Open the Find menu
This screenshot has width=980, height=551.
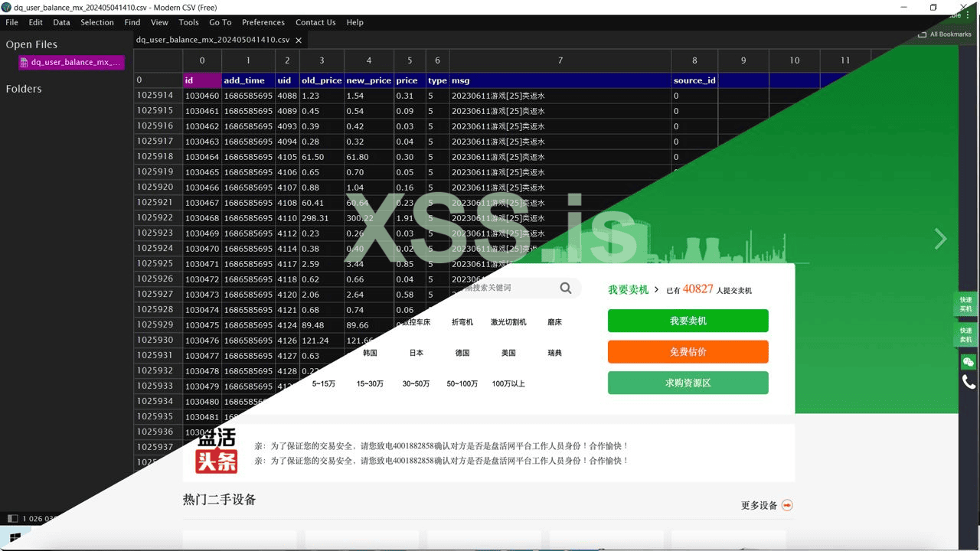pyautogui.click(x=132, y=22)
